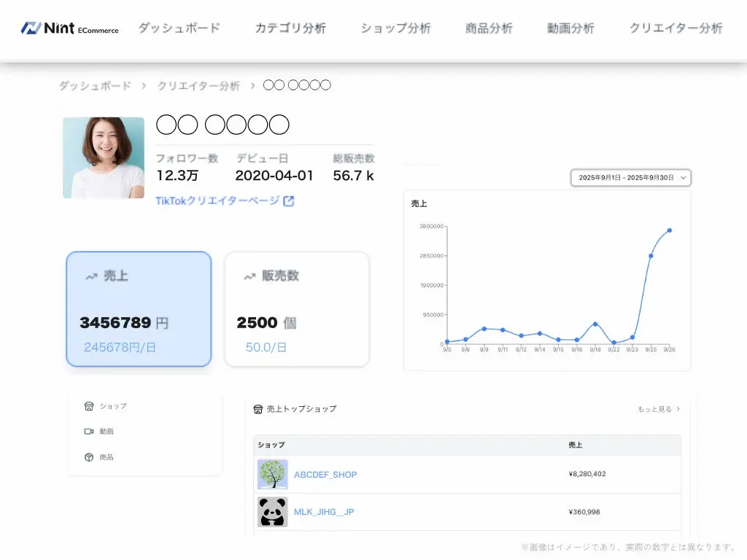Click the creator profile photo
Viewport: 747px width, 560px height.
(x=104, y=157)
